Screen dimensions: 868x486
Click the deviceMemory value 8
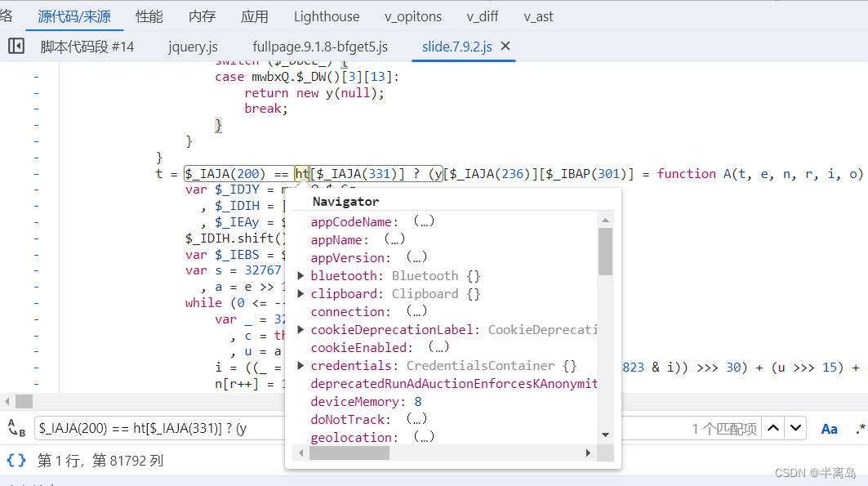coord(418,401)
